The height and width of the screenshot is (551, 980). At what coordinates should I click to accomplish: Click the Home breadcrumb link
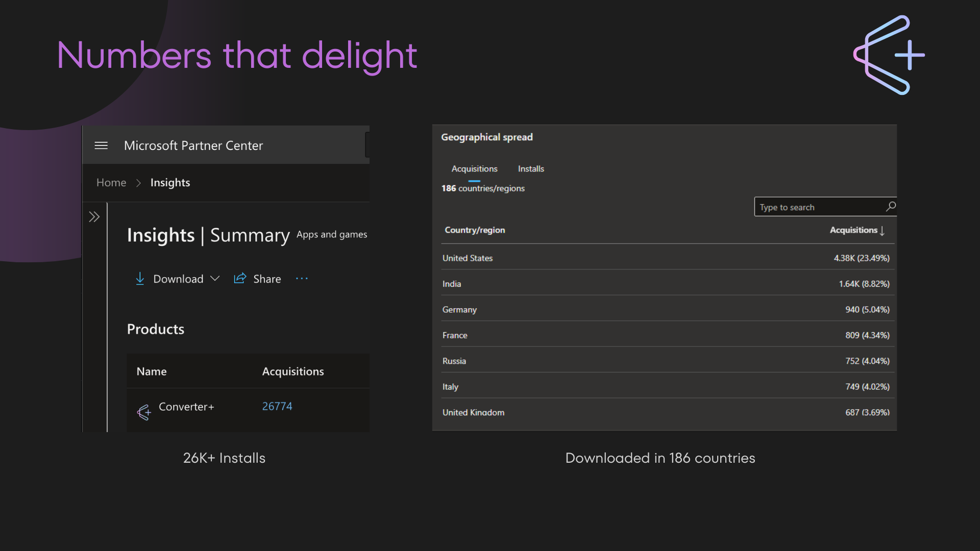[111, 183]
